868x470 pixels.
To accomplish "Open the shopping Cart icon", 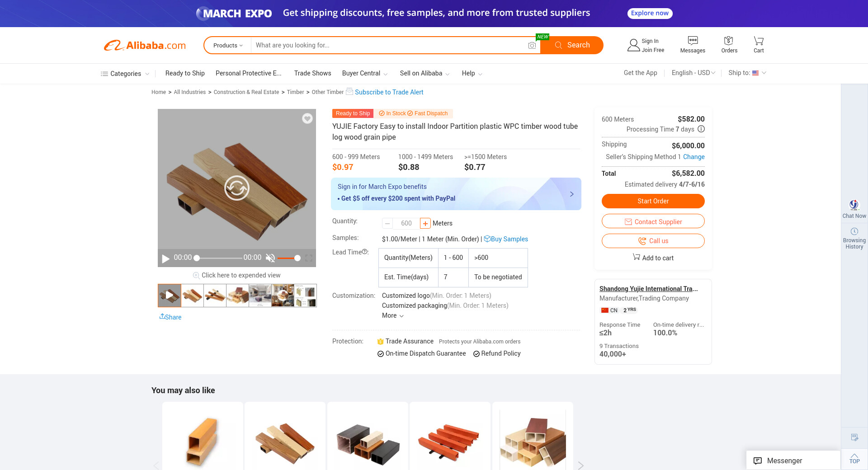I will pos(759,41).
